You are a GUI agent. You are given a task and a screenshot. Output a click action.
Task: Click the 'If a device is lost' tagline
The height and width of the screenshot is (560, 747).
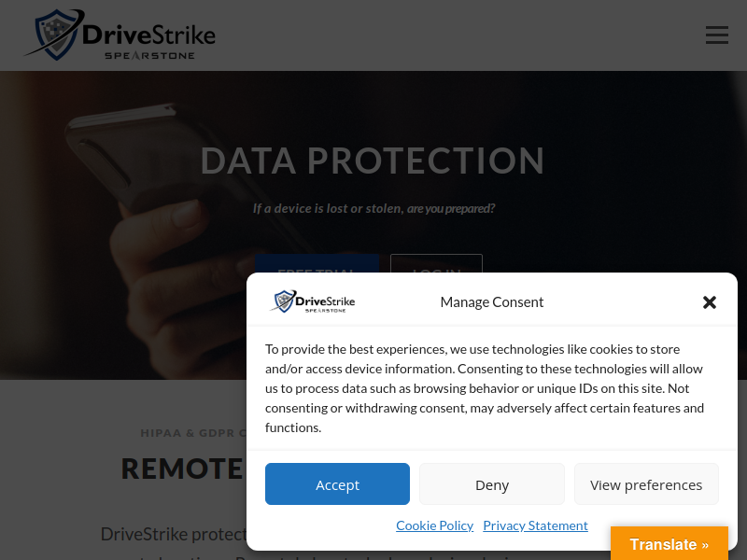coord(373,208)
